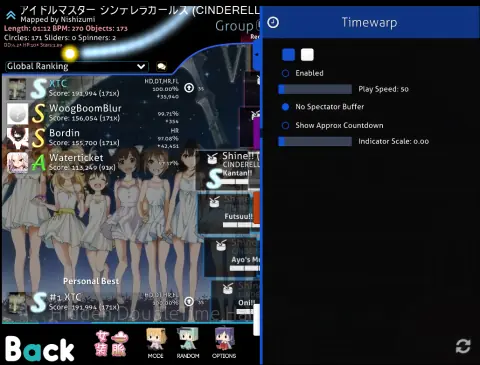Click the Timewarp clock icon
Viewport: 480px width, 365px height.
[273, 23]
